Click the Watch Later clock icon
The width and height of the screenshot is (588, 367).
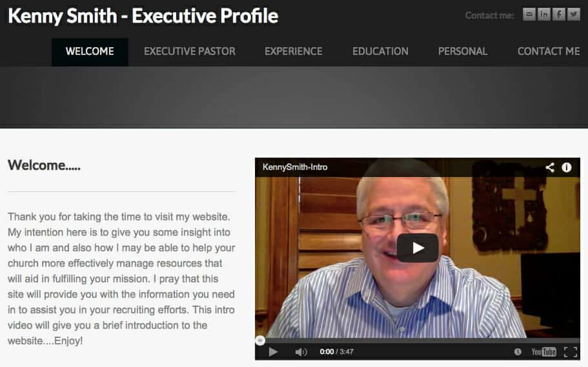point(518,351)
